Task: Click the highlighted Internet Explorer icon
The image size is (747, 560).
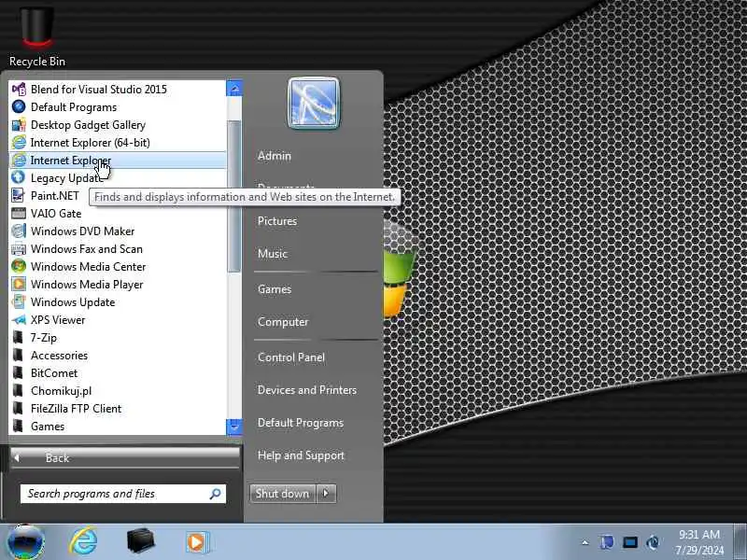Action: click(19, 160)
